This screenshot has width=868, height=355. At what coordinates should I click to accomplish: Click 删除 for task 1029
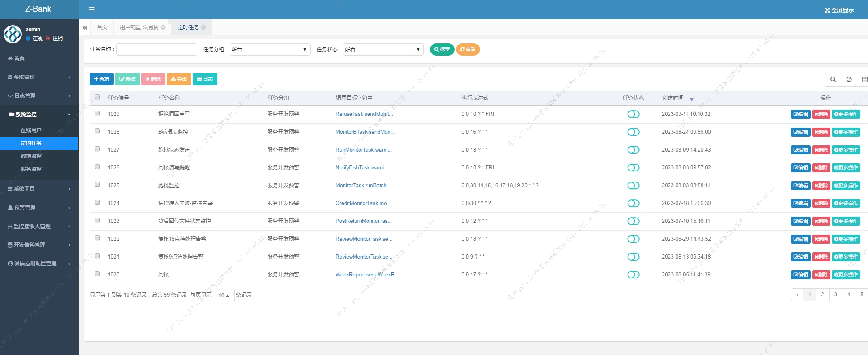(821, 114)
